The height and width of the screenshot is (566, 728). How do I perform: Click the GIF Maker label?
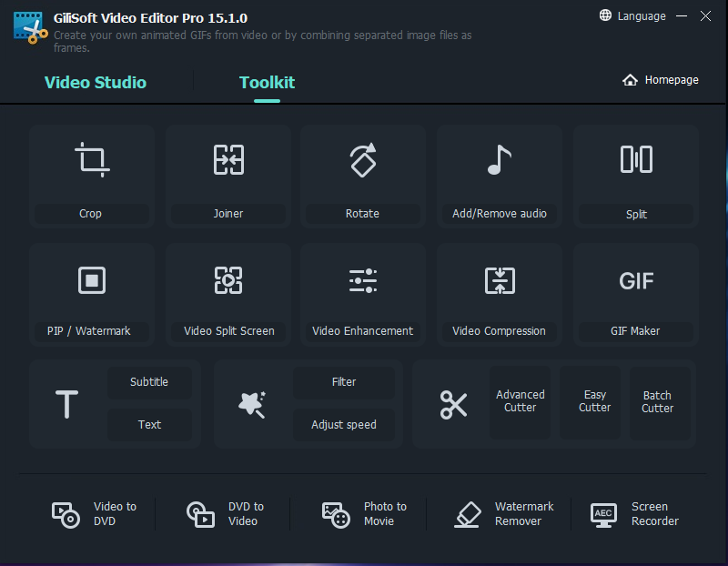635,331
